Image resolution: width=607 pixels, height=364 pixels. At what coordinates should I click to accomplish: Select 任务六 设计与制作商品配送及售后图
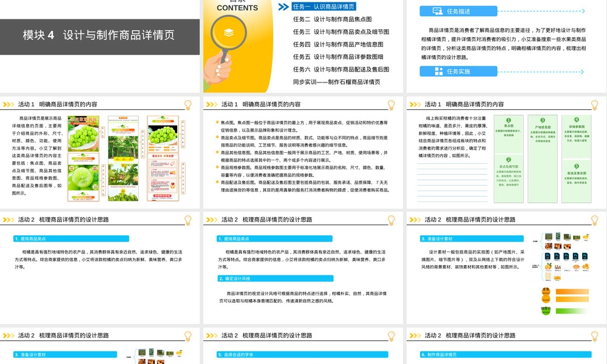click(341, 69)
